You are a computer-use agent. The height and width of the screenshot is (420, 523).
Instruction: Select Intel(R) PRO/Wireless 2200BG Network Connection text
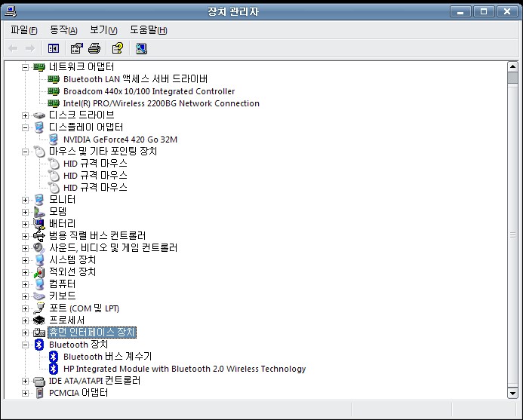[x=161, y=103]
